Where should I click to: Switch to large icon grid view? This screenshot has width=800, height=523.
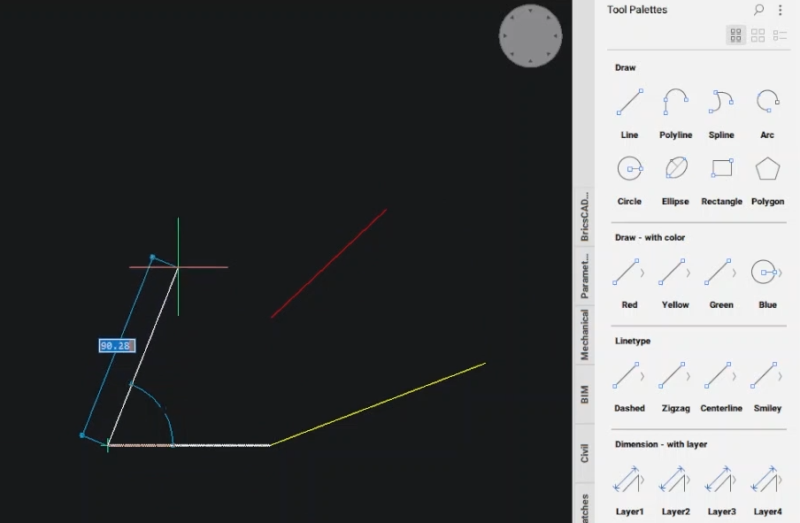point(736,35)
